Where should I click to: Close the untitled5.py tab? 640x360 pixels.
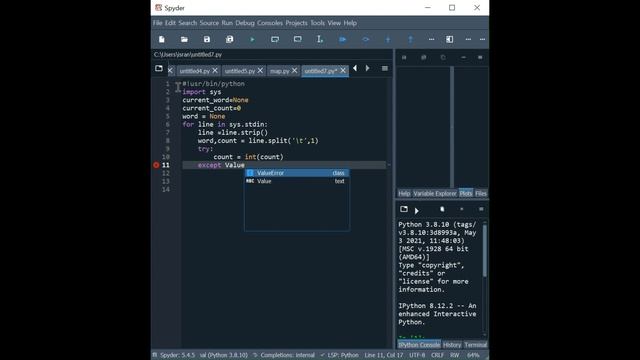click(260, 71)
